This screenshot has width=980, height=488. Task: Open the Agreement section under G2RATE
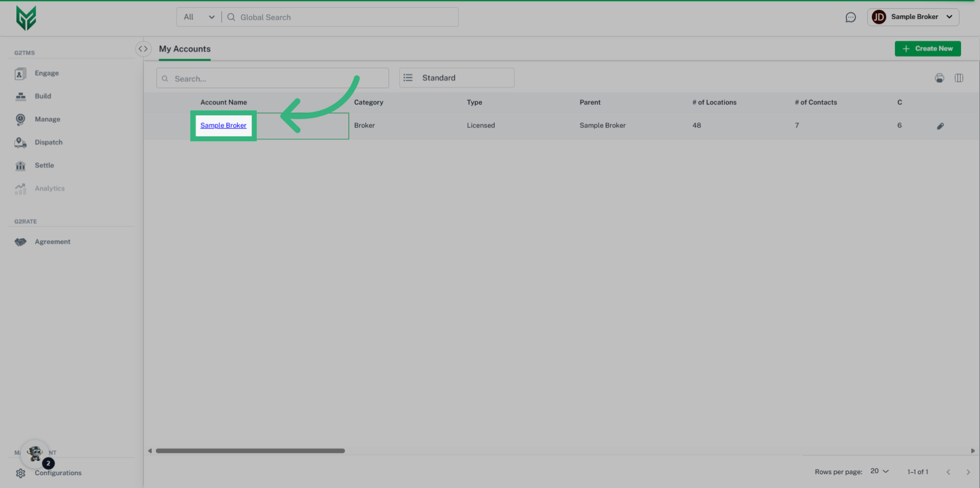coord(53,241)
